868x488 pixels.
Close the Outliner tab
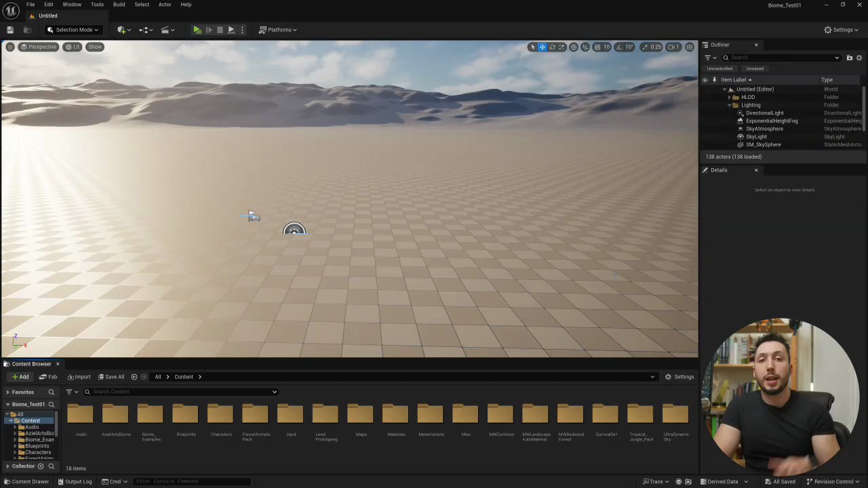click(x=756, y=45)
